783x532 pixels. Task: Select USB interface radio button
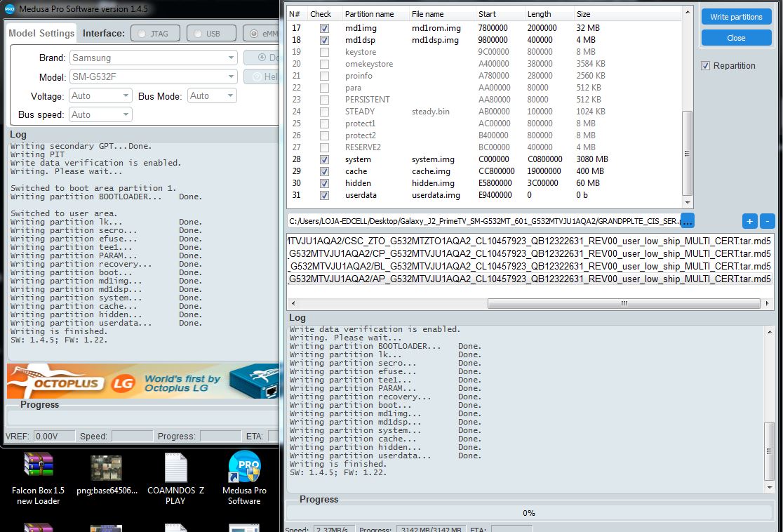point(211,34)
